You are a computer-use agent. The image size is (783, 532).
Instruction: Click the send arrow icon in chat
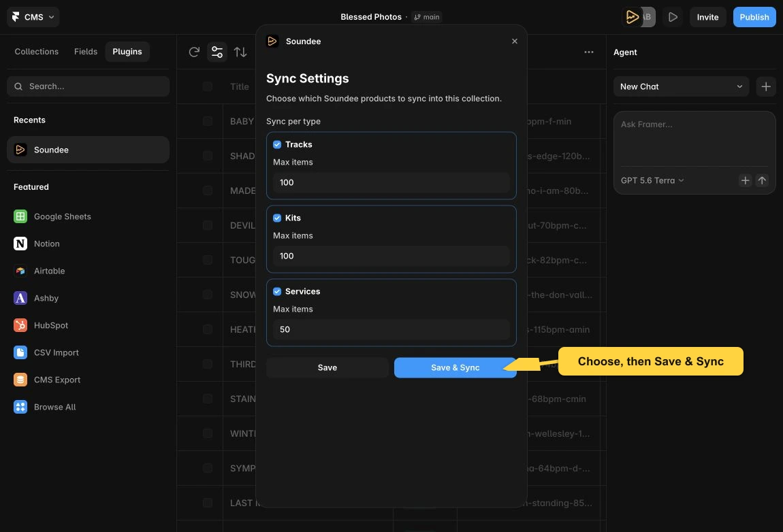coord(762,181)
